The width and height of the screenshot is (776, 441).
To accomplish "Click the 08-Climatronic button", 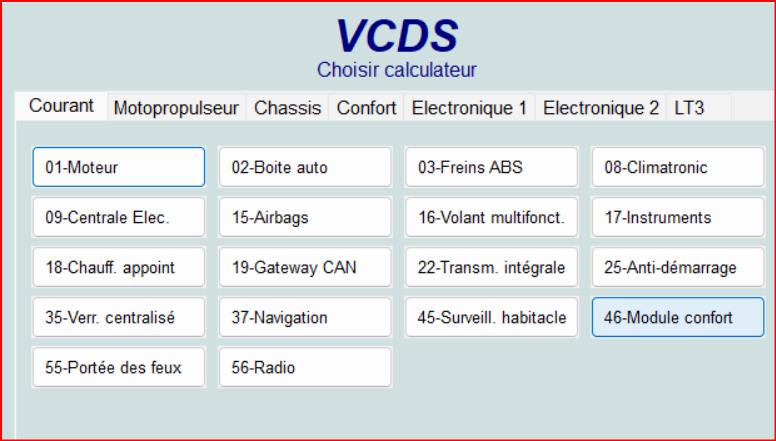I will click(677, 167).
